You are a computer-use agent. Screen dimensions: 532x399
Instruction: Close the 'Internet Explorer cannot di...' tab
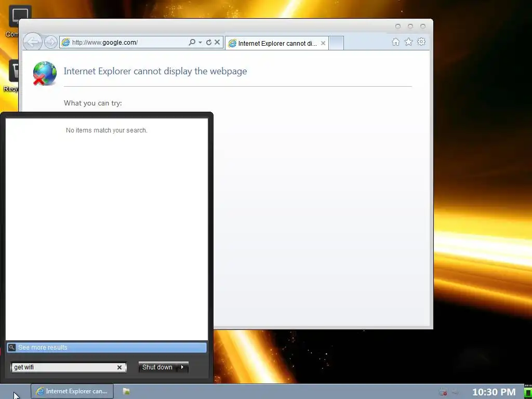point(323,43)
